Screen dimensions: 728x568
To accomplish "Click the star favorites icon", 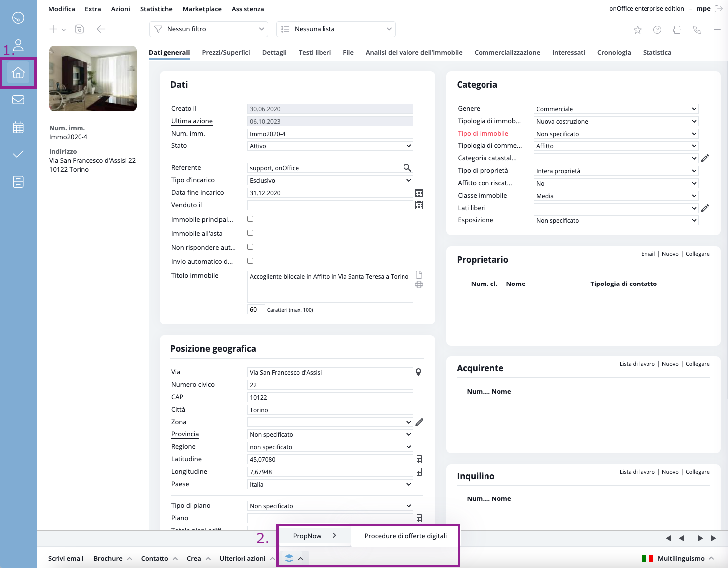I will click(638, 30).
